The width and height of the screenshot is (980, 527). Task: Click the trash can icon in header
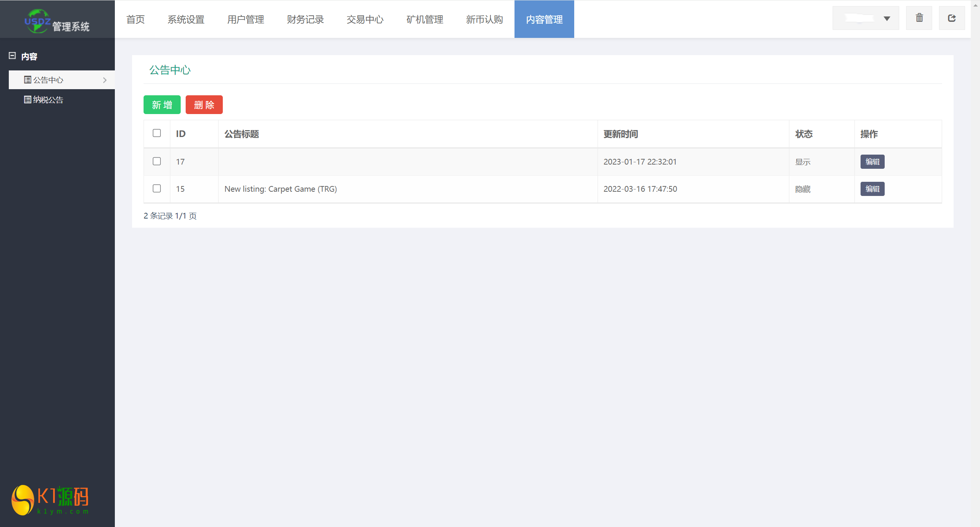click(919, 18)
